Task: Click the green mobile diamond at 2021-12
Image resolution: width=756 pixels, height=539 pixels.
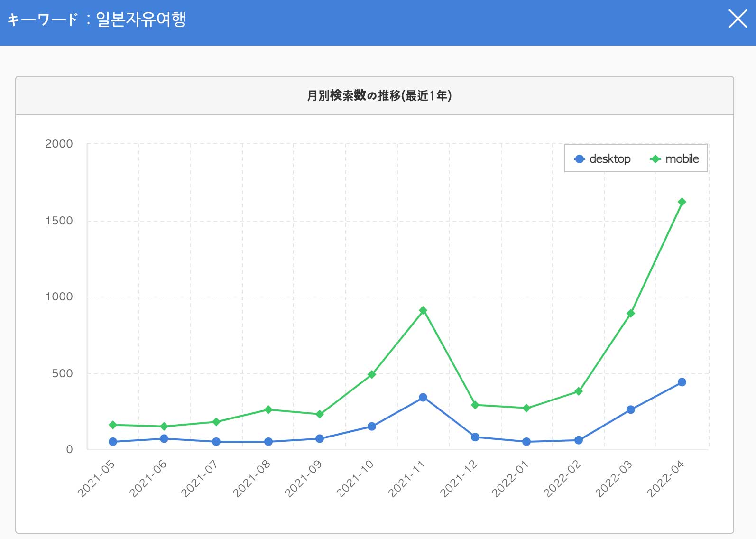Action: (x=475, y=405)
